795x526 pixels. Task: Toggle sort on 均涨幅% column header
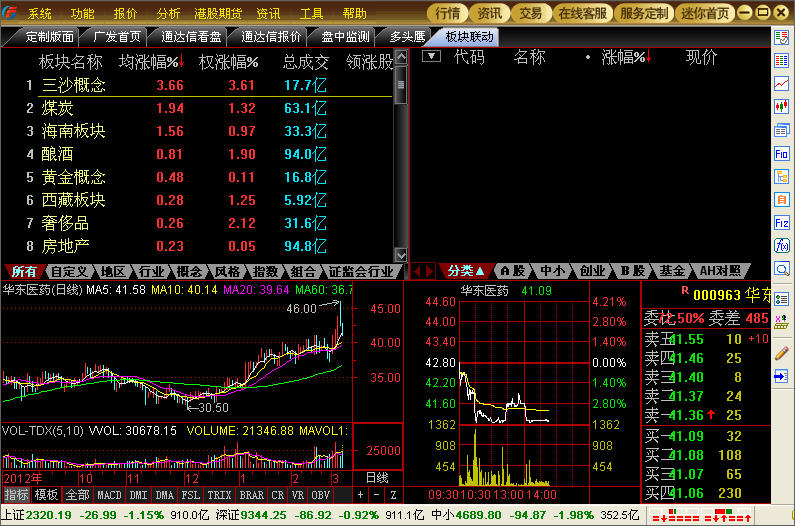pyautogui.click(x=145, y=61)
